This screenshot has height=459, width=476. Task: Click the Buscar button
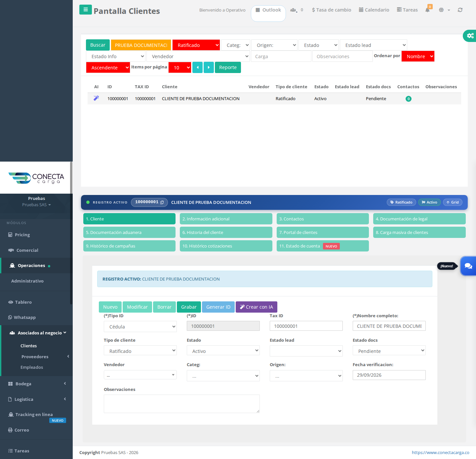click(98, 45)
